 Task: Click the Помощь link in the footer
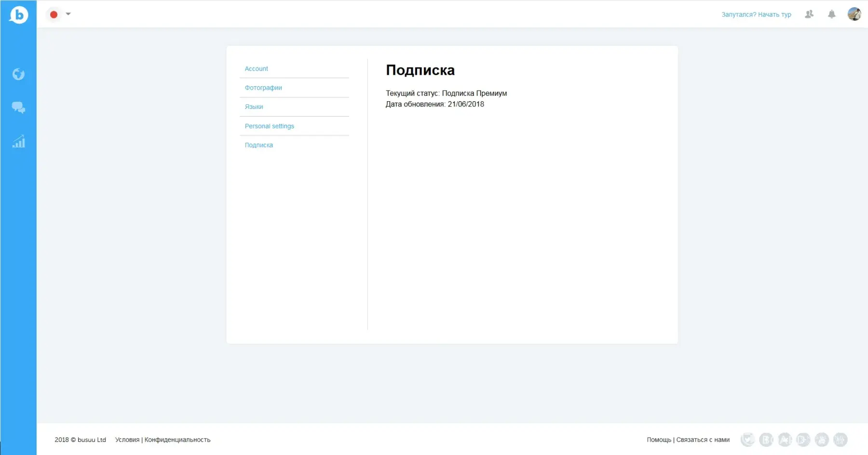[x=659, y=440]
